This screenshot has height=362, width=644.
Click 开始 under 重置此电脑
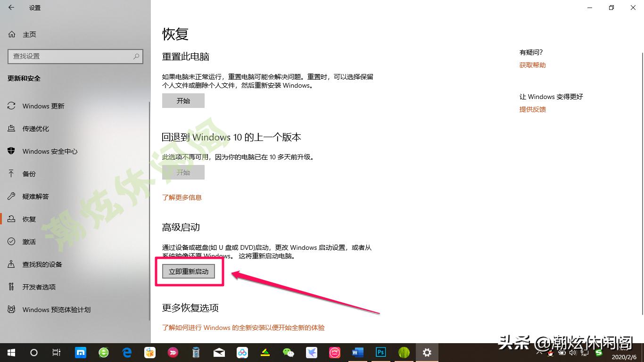click(183, 100)
